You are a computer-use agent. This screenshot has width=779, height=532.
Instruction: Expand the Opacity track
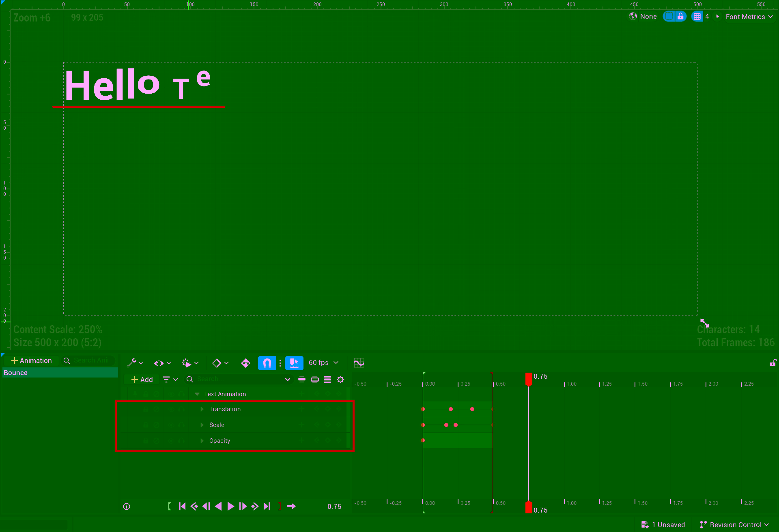coord(202,441)
